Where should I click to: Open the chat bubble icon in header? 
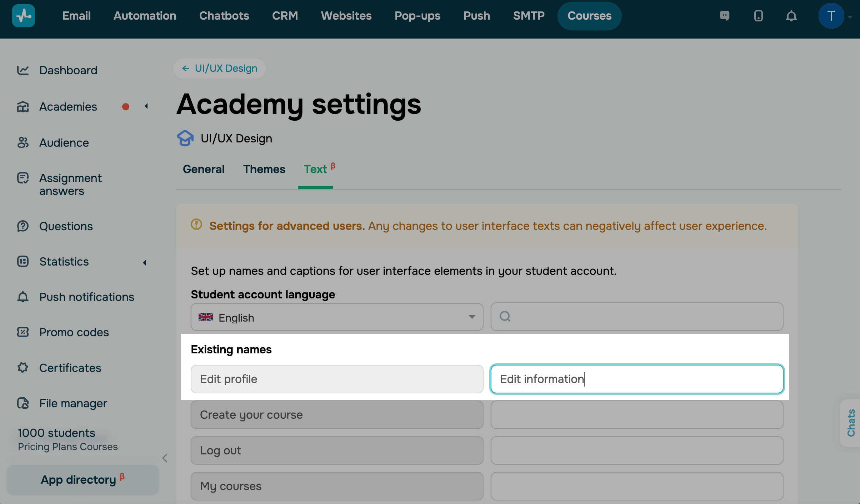[x=725, y=16]
